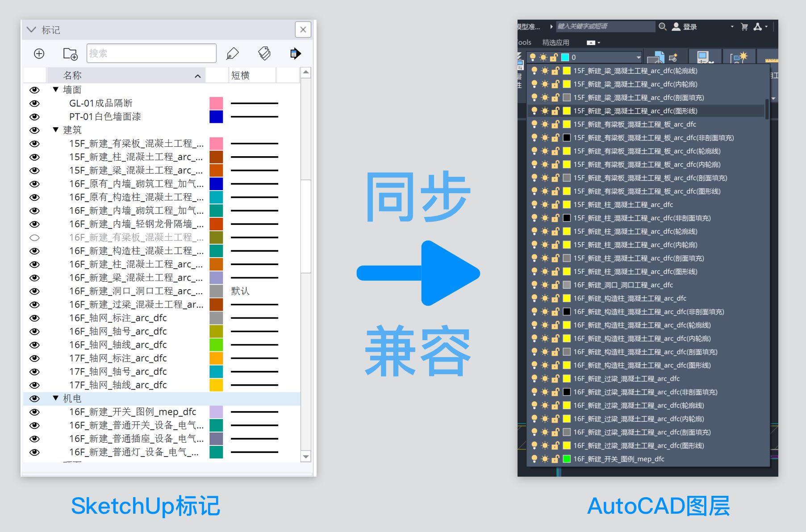Click the add new tag plus icon
The width and height of the screenshot is (806, 532).
(x=39, y=54)
